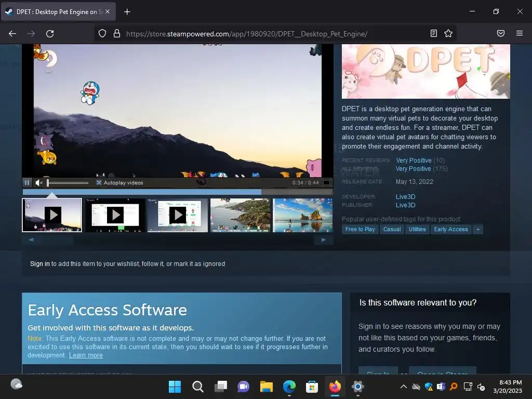Save page to Pocket
The image size is (532, 399).
(x=501, y=33)
